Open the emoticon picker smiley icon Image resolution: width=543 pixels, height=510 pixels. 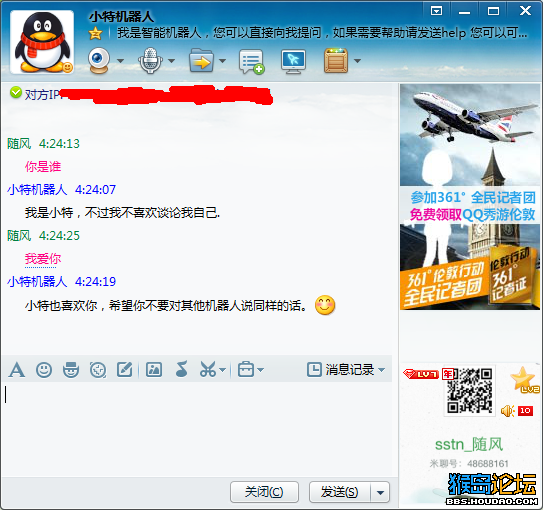(44, 370)
